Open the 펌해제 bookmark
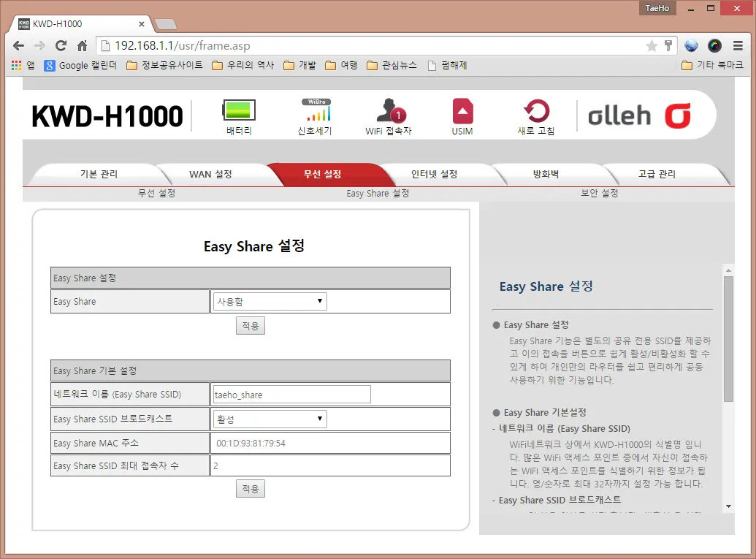This screenshot has height=559, width=756. pyautogui.click(x=448, y=65)
